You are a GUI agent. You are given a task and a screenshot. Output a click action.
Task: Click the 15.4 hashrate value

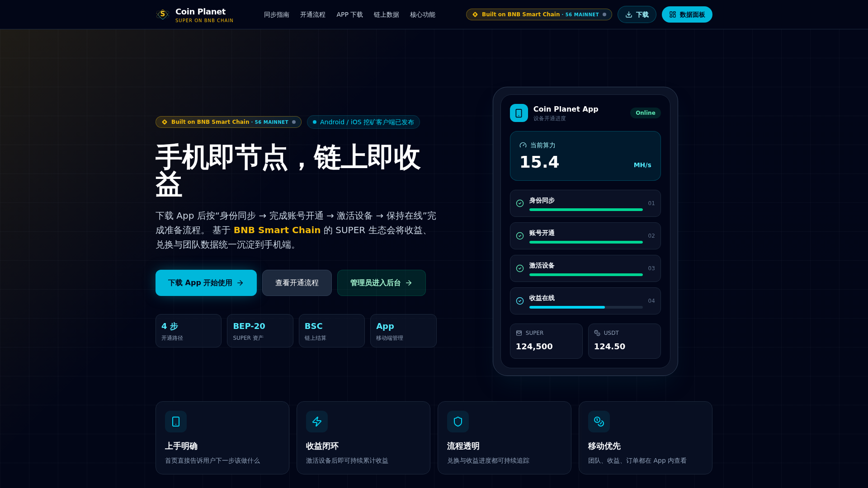pyautogui.click(x=539, y=162)
